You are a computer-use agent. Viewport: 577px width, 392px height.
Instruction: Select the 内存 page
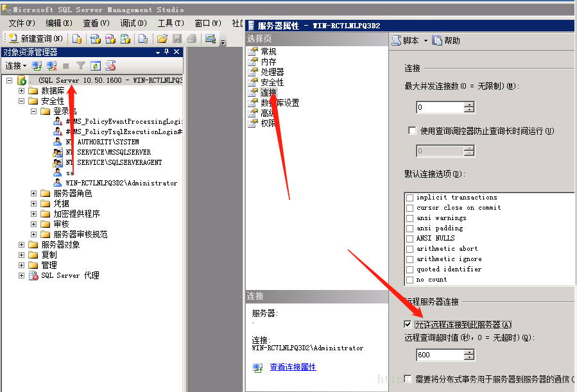268,62
